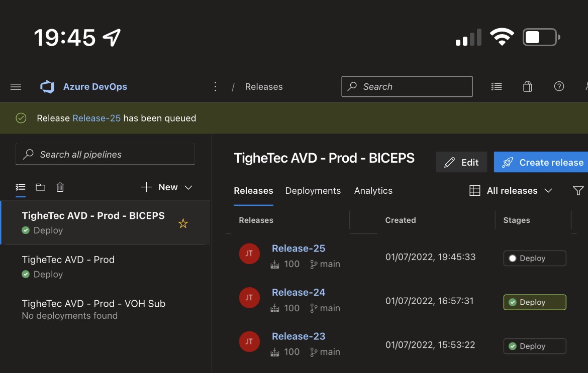Screen dimensions: 588x373
Task: Focus the Search all pipelines field
Action: pos(106,155)
